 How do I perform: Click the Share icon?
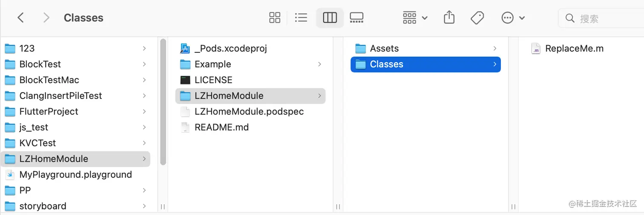449,17
